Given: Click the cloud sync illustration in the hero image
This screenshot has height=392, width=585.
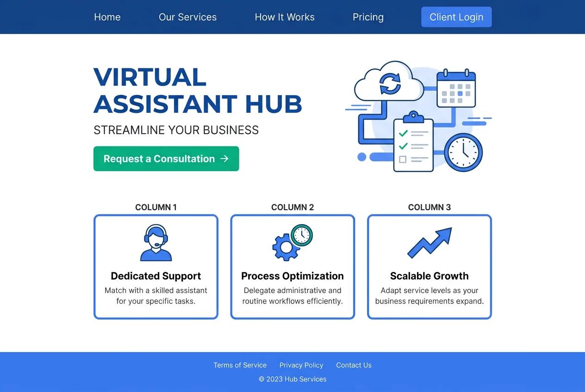Looking at the screenshot, I should click(x=390, y=83).
